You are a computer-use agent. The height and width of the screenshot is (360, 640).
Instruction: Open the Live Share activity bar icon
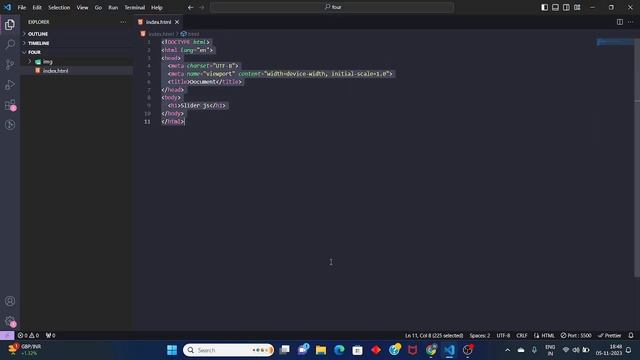(x=10, y=125)
